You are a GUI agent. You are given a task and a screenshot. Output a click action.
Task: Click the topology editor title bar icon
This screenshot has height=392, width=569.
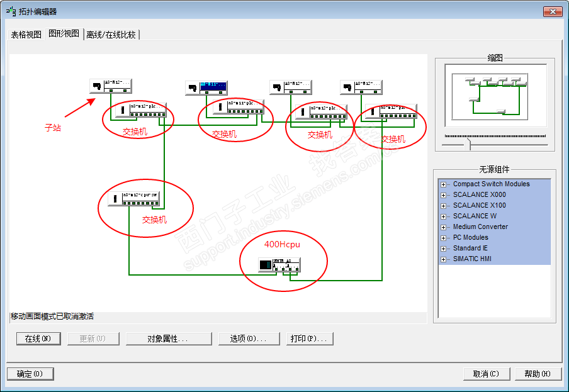11,11
